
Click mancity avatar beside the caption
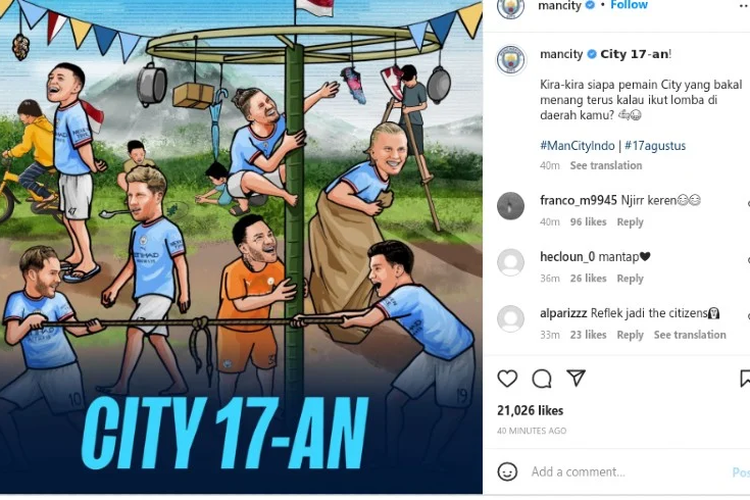pos(511,60)
